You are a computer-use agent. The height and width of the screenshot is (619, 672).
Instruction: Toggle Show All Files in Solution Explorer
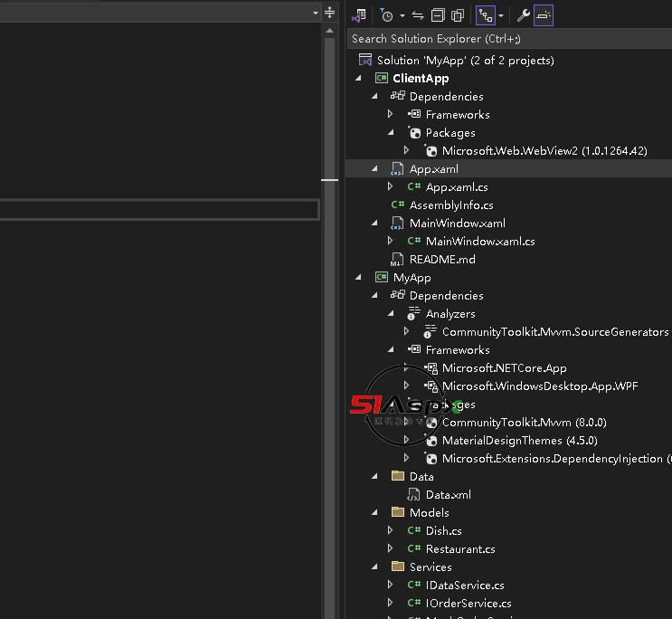coord(458,16)
